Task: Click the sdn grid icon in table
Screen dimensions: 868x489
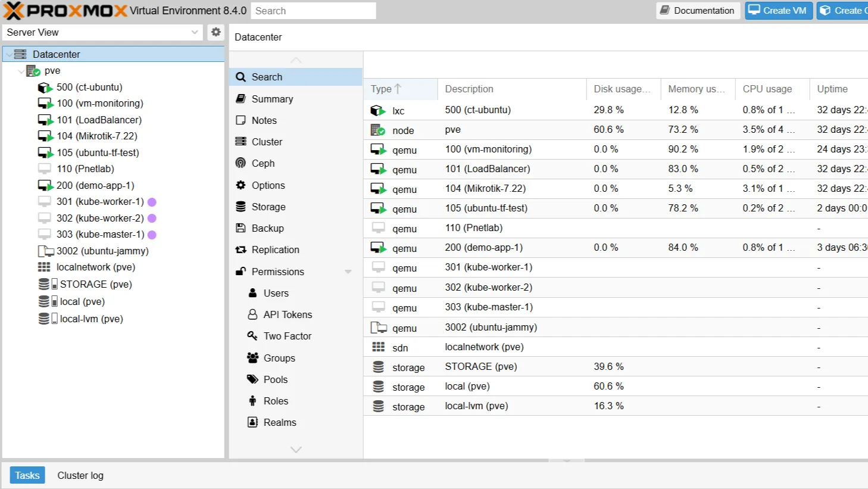Action: pyautogui.click(x=378, y=347)
